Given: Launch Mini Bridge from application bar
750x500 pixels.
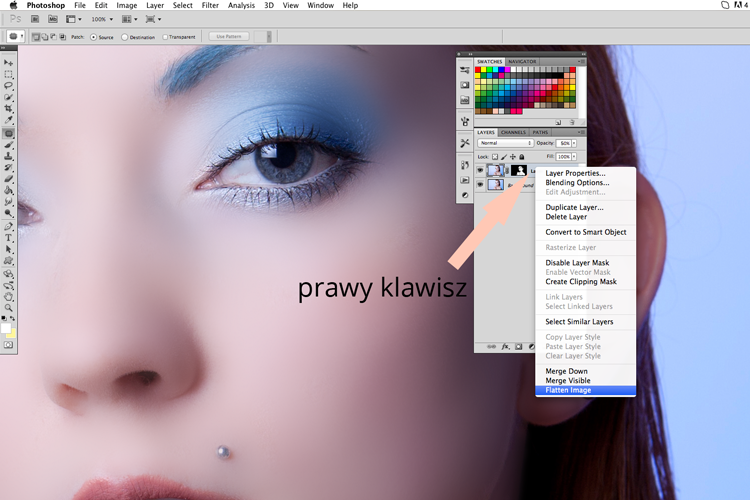Looking at the screenshot, I should [53, 19].
